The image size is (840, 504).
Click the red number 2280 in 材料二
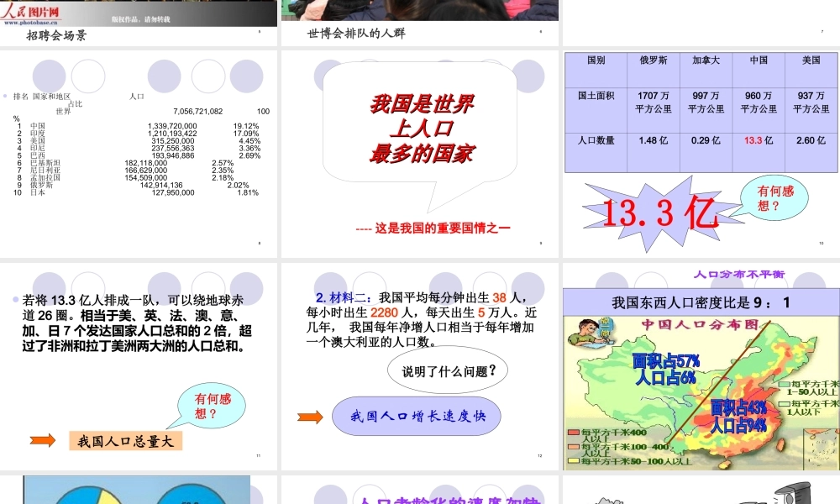tap(384, 312)
